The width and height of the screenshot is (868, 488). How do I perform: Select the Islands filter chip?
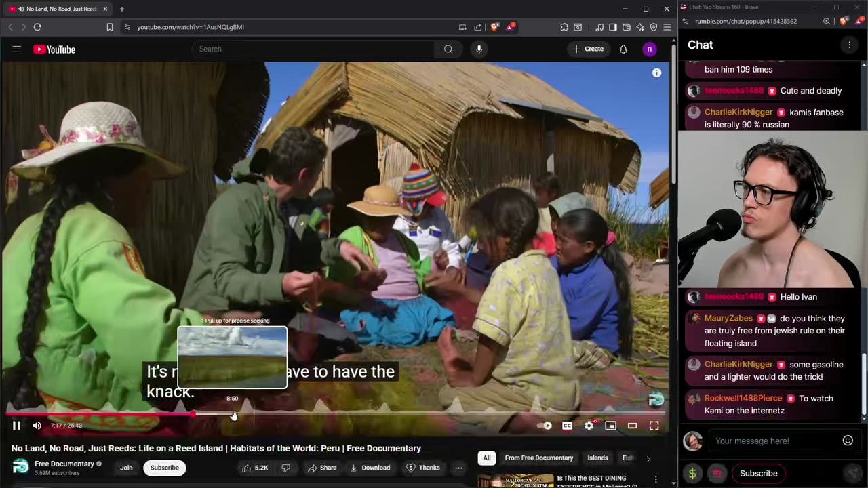[597, 458]
